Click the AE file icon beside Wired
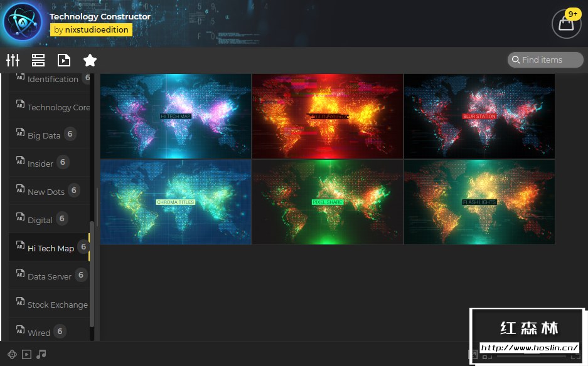This screenshot has width=588, height=366. pyautogui.click(x=20, y=329)
